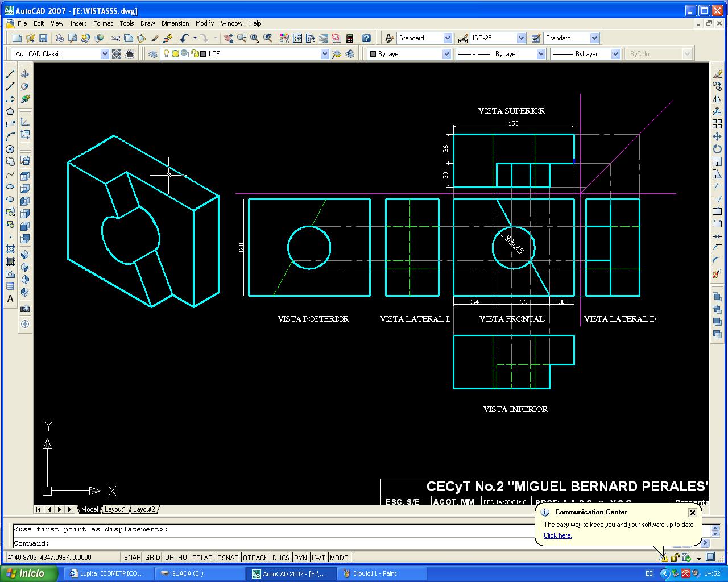This screenshot has width=728, height=582.
Task: Toggle ORTHO mode in status bar
Action: pos(176,558)
